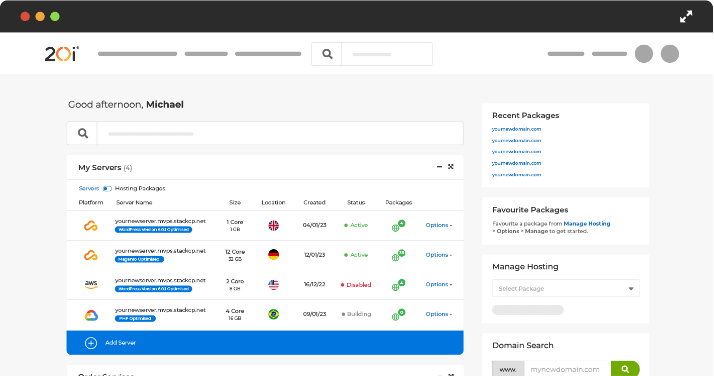Click server name in the 12 Core row
This screenshot has width=714, height=376.
pos(160,251)
